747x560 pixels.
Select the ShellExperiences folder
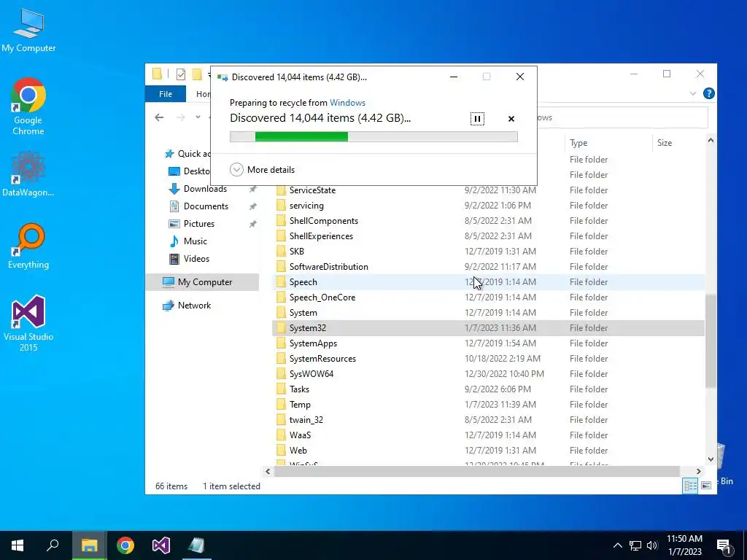click(x=321, y=236)
